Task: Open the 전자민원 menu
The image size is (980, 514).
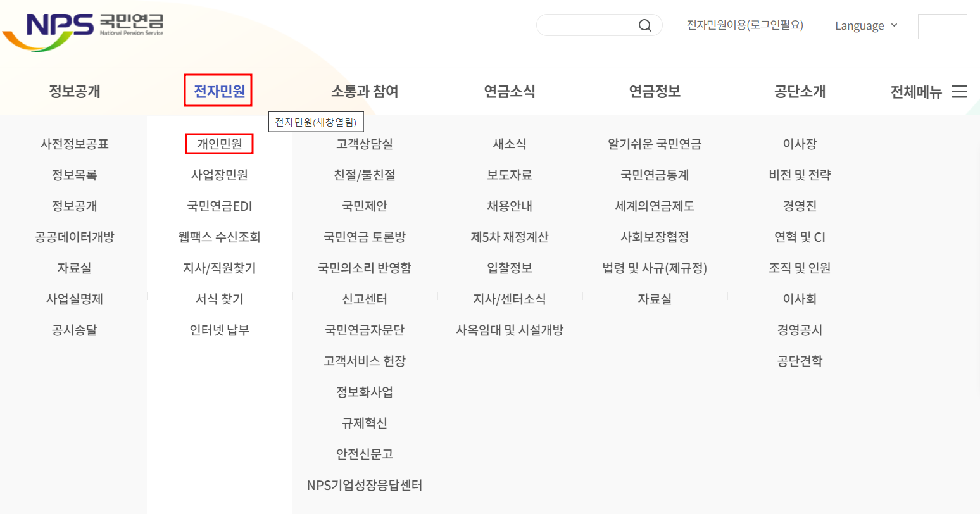Action: click(x=218, y=91)
